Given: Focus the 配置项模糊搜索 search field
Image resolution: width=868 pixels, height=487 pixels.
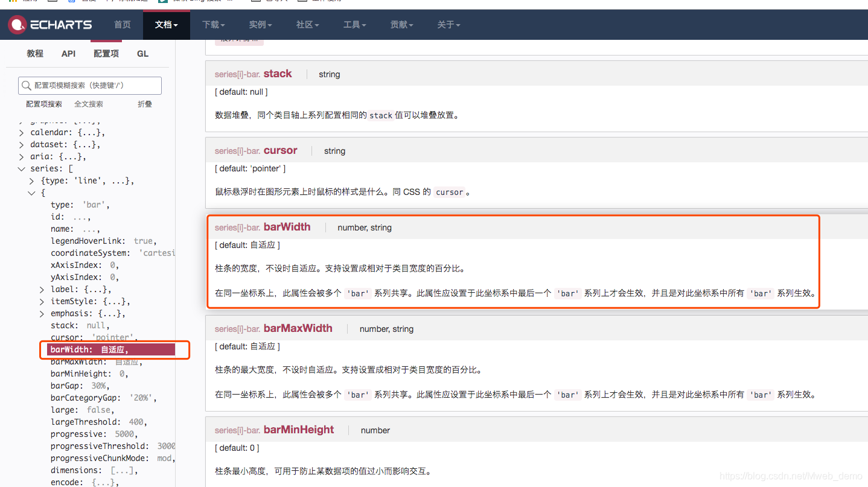Looking at the screenshot, I should [90, 86].
